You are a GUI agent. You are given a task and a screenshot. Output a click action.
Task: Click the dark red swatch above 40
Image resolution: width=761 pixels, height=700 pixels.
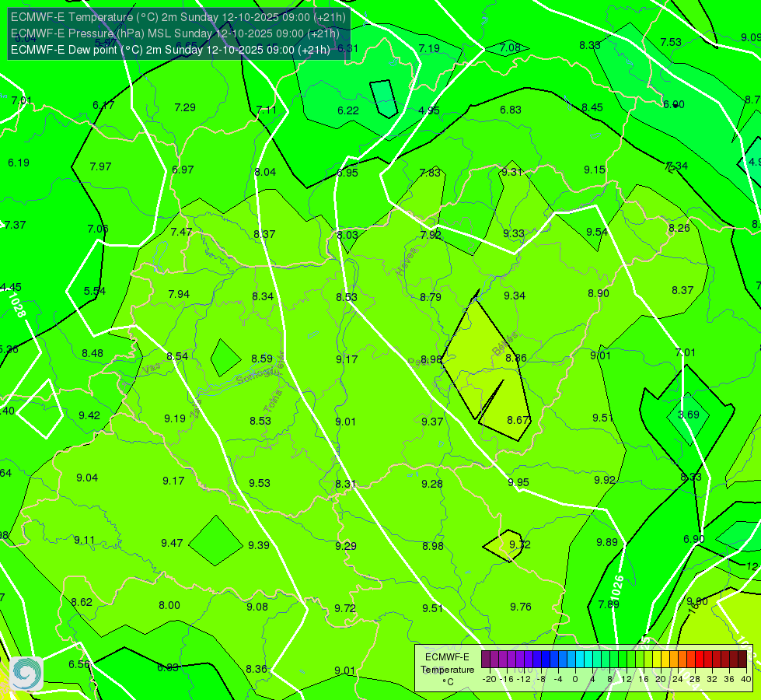point(742,660)
